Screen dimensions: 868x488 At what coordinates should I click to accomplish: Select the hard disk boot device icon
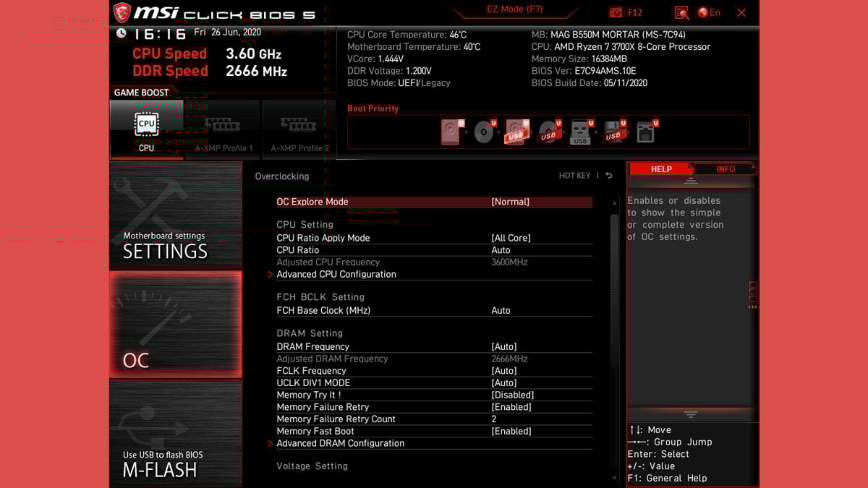coord(451,132)
